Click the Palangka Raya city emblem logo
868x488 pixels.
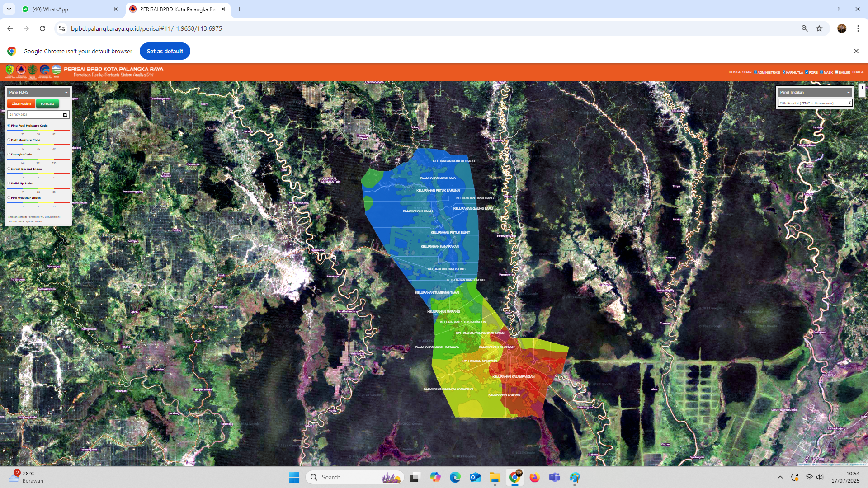click(9, 70)
